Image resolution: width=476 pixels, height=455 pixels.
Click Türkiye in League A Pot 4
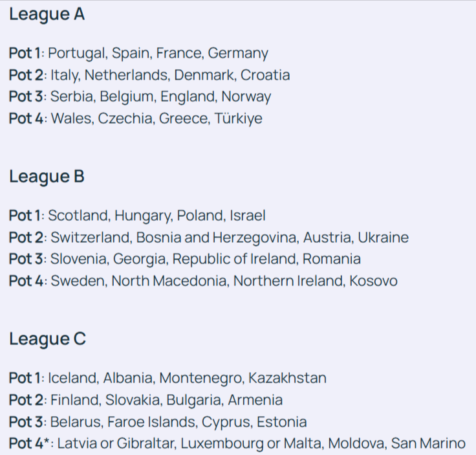tap(239, 119)
